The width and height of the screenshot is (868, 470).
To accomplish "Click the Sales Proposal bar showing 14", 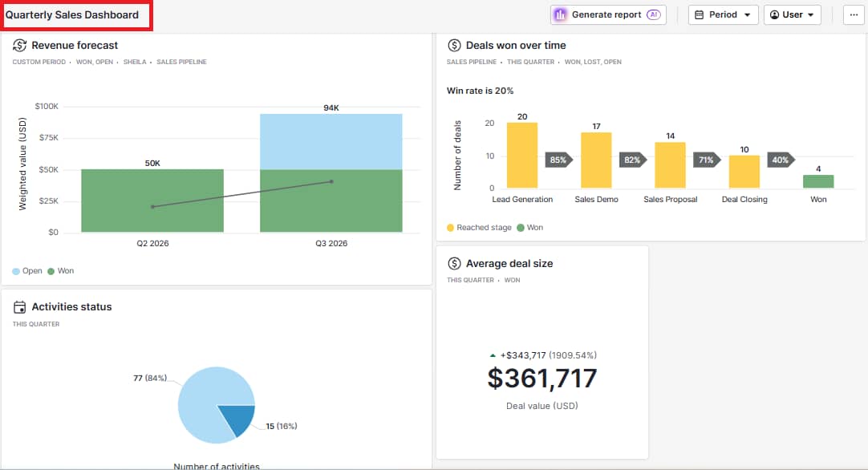I will click(x=671, y=165).
